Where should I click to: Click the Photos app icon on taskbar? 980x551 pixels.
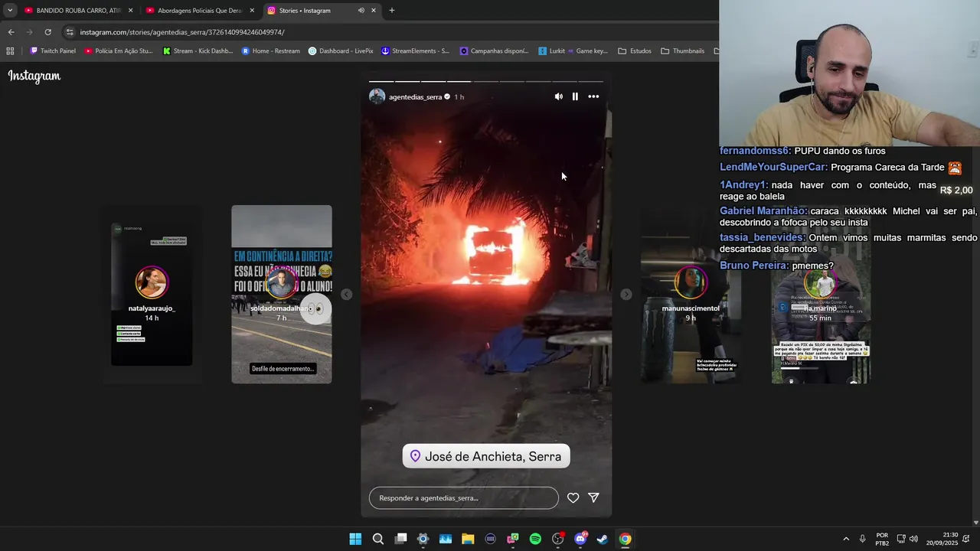tap(446, 539)
